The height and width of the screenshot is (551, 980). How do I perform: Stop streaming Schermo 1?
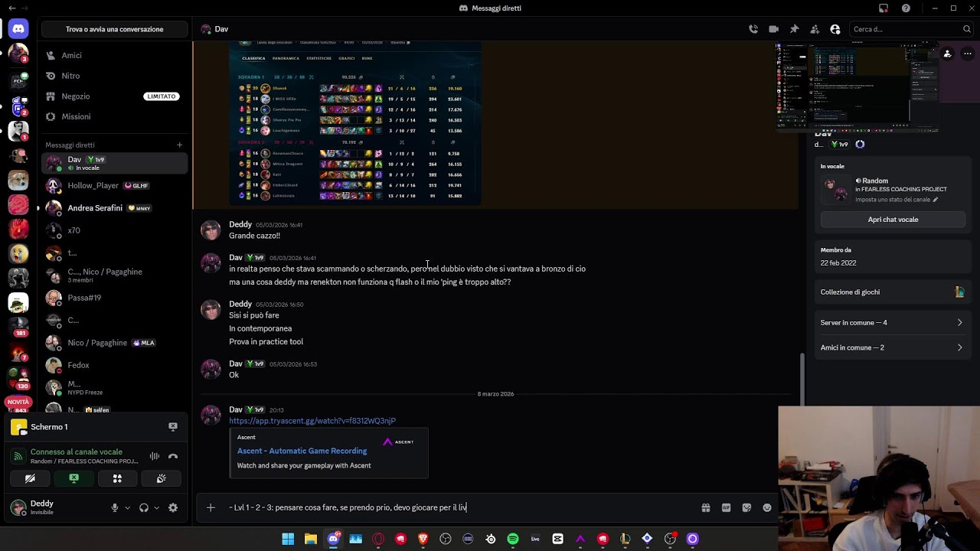coord(173,427)
